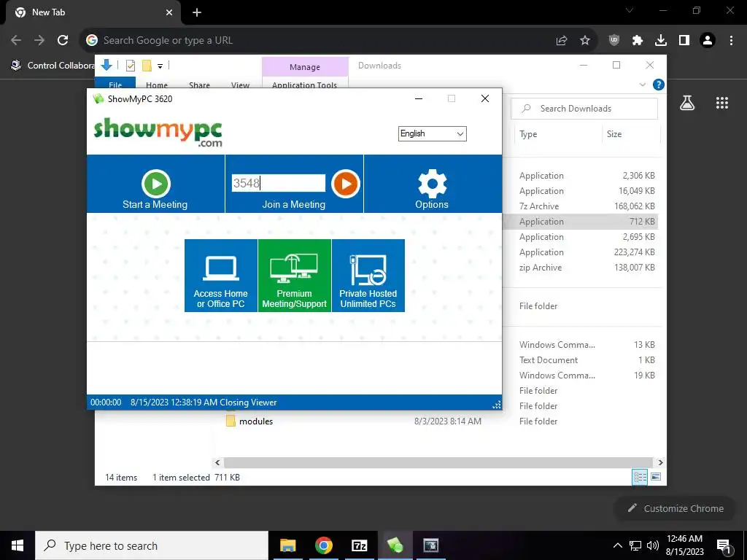This screenshot has width=747, height=560.
Task: Open uBlock Origin extension icon
Action: click(x=614, y=41)
